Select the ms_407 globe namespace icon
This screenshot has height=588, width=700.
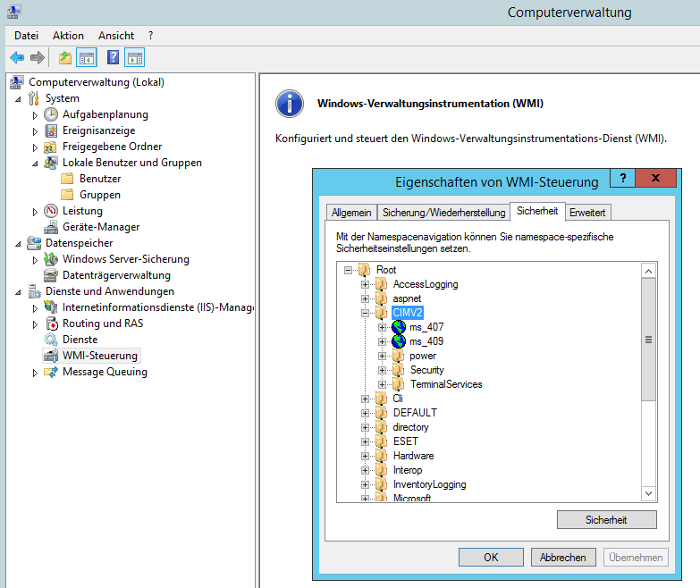(x=399, y=327)
